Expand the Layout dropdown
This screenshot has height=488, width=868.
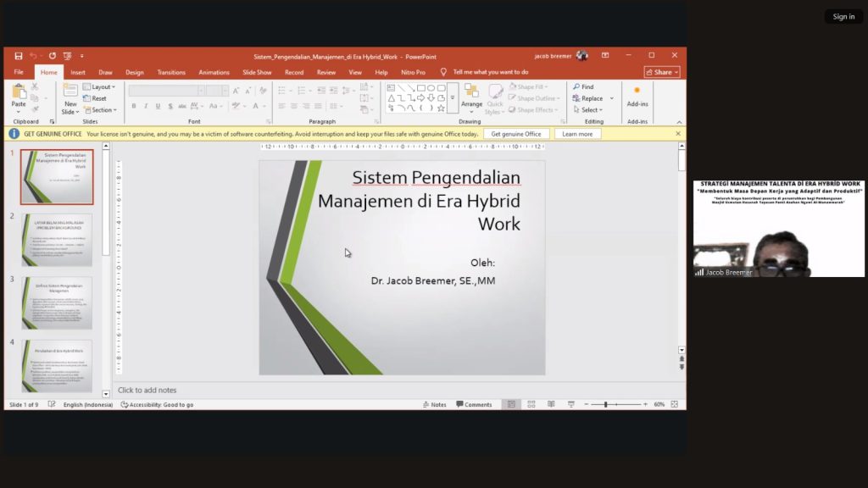101,86
